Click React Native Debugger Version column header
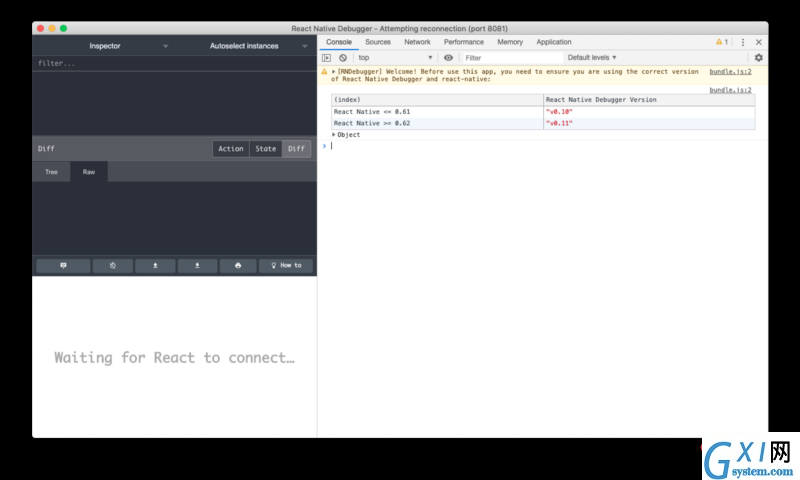This screenshot has width=800, height=480. pos(649,99)
